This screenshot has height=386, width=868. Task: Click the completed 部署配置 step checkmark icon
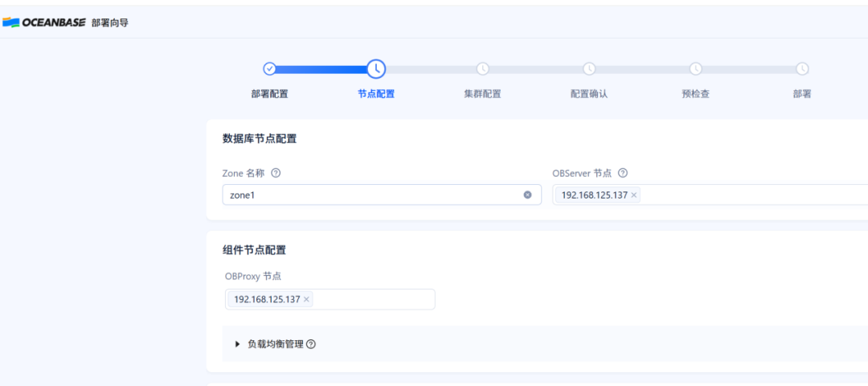[x=269, y=68]
